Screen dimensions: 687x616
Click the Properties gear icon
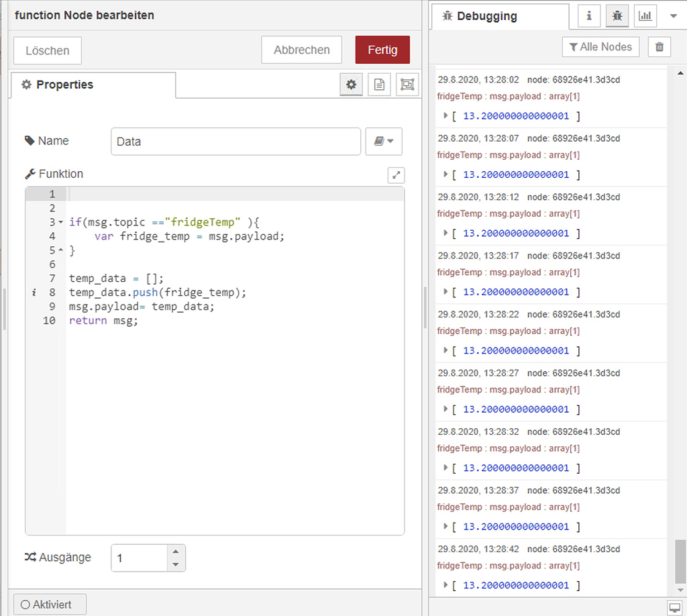[351, 85]
